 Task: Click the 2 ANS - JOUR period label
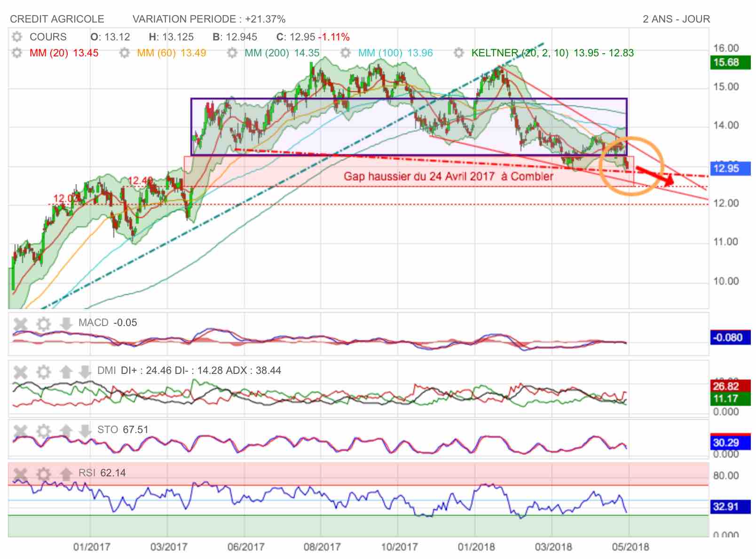(x=676, y=19)
